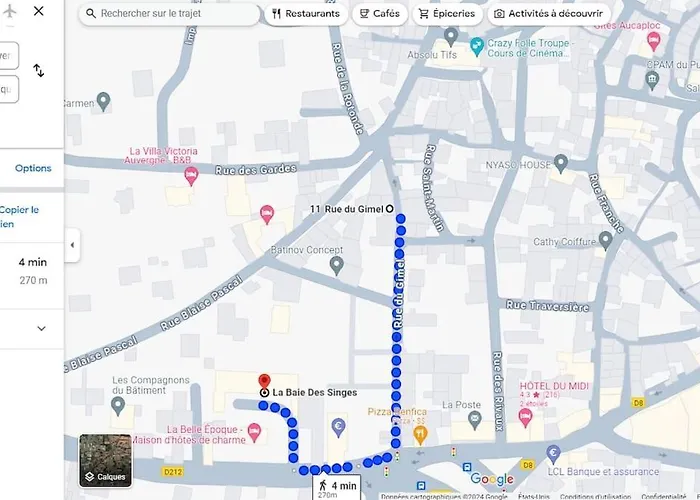Select the Restaurants filter chip

pos(305,14)
